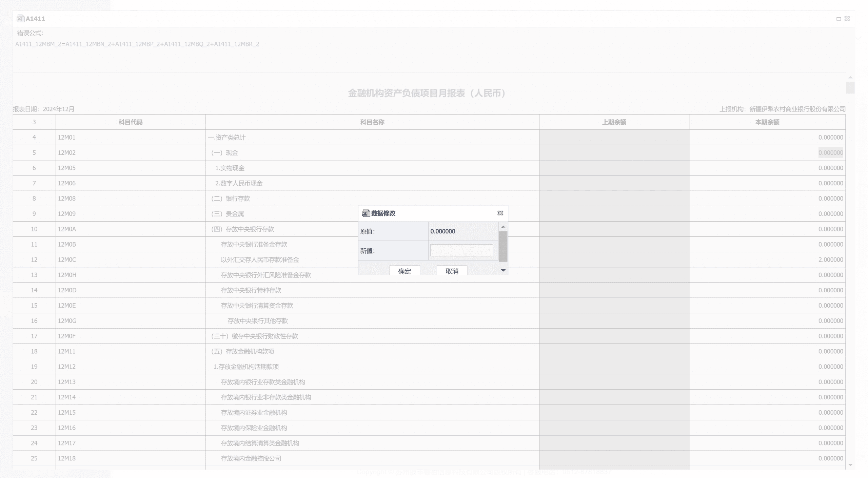The height and width of the screenshot is (478, 868).
Task: Click the 科目代码 column header
Action: tap(131, 122)
